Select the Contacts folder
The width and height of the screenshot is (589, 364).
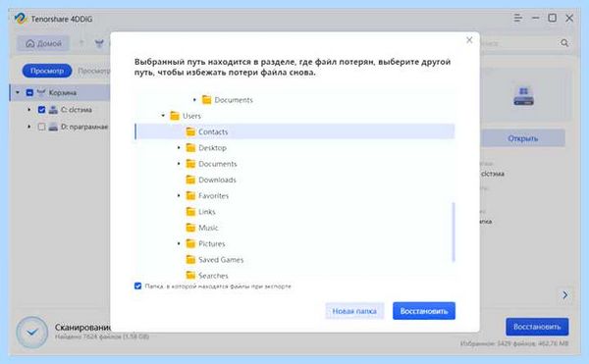[294, 131]
